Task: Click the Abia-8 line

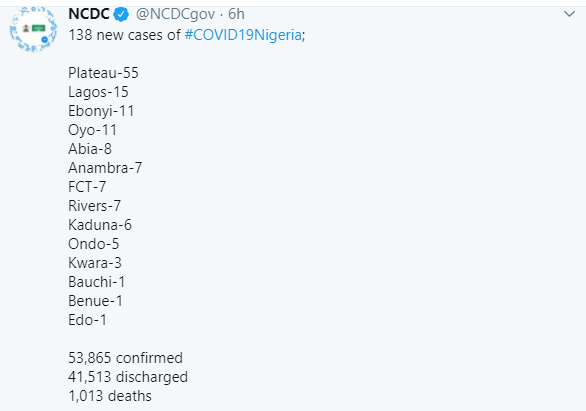Action: click(x=90, y=149)
